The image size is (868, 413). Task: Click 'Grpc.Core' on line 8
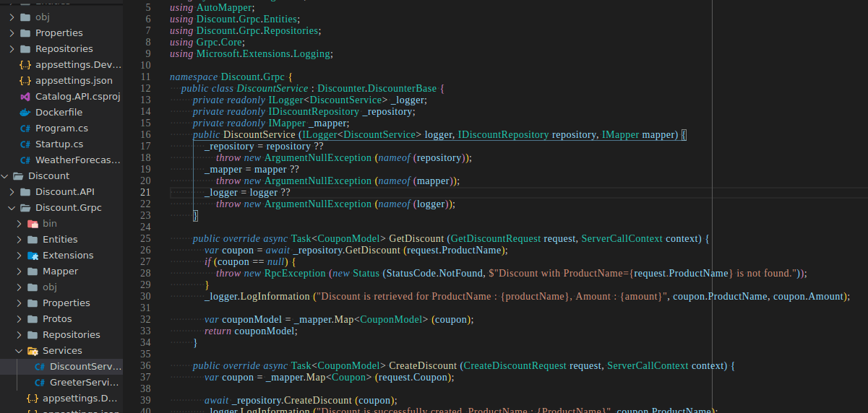point(219,42)
